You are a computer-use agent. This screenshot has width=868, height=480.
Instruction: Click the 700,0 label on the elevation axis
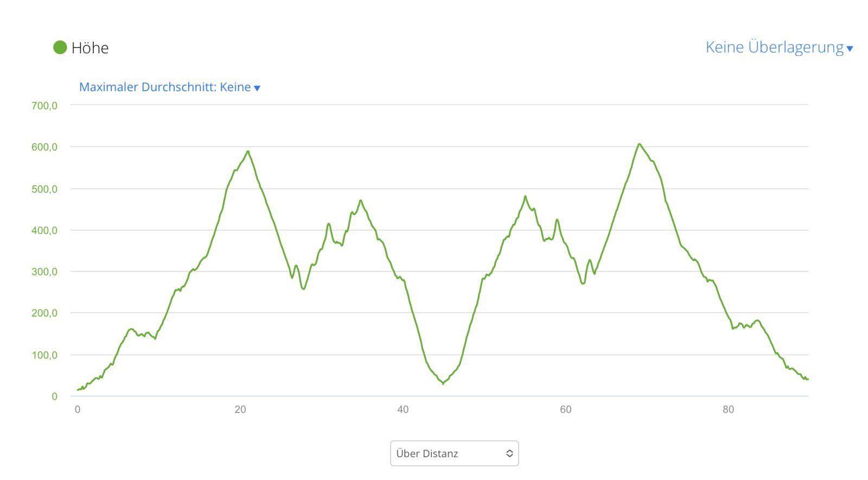click(x=44, y=106)
